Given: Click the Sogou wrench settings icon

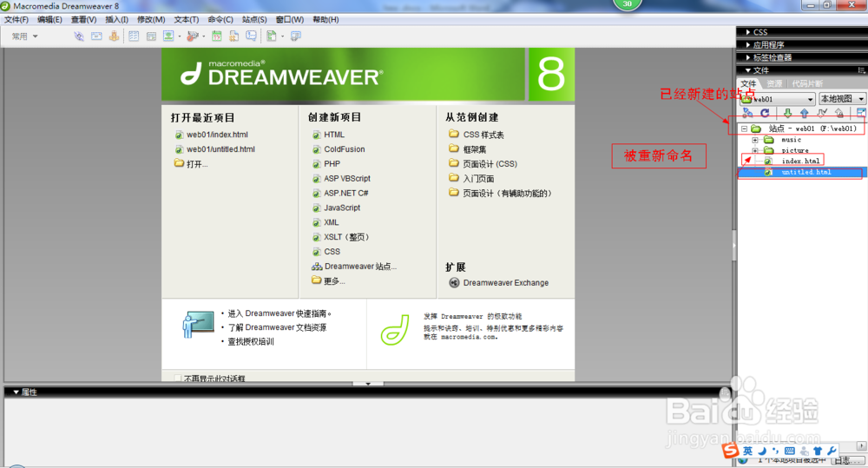Looking at the screenshot, I should click(x=832, y=451).
